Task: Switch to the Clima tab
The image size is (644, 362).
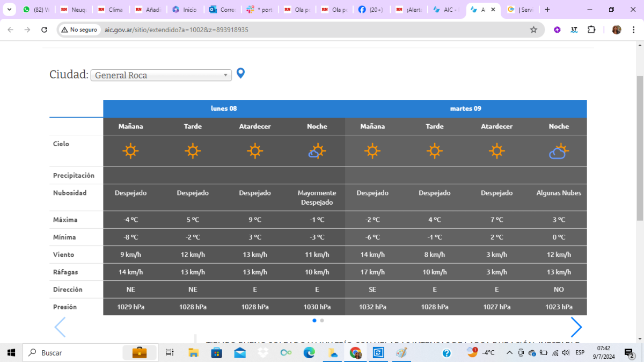Action: tap(110, 9)
